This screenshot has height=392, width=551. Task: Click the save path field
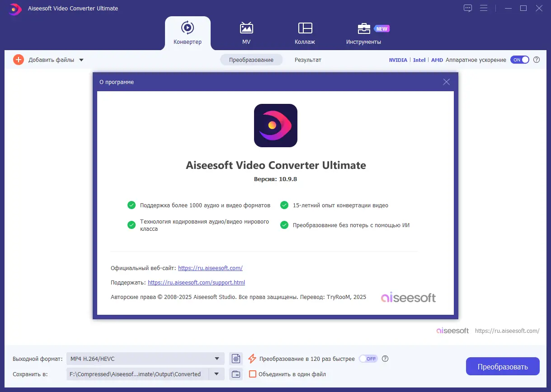click(x=137, y=374)
